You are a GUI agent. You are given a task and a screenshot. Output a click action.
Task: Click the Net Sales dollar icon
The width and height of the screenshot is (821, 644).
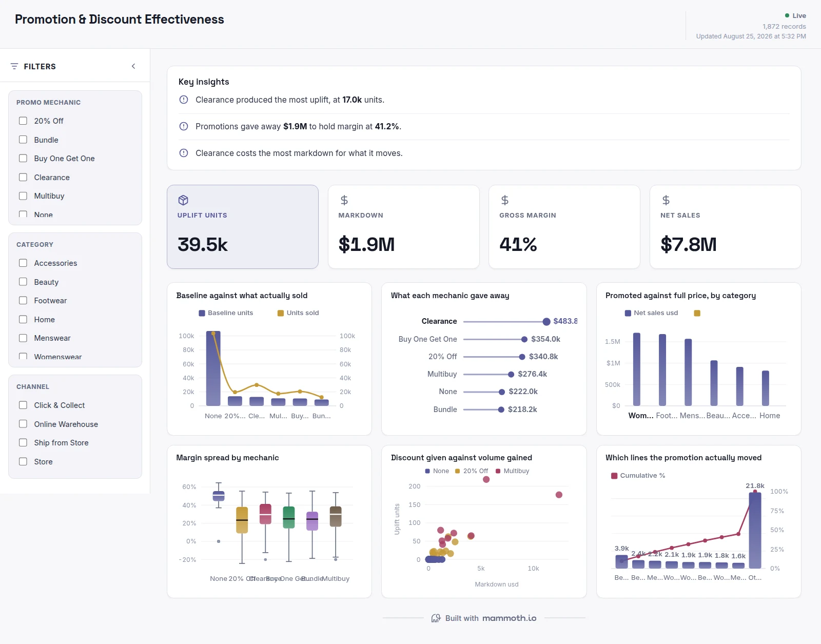[x=666, y=200]
